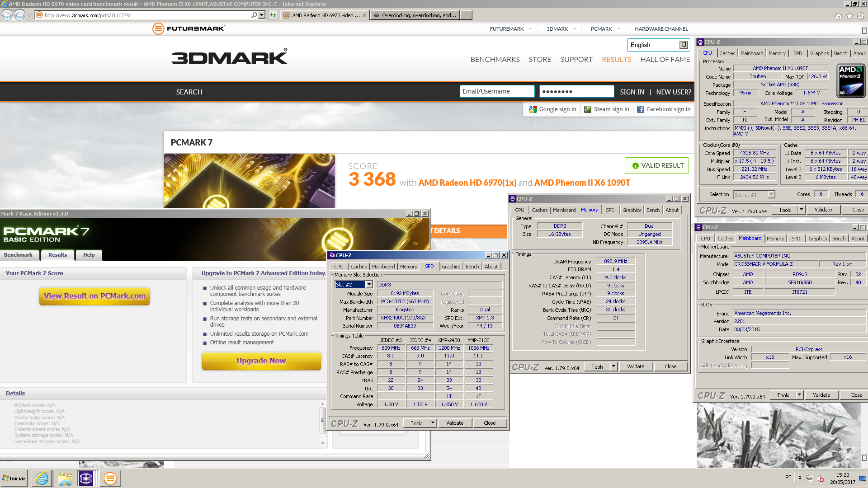Viewport: 868px width, 488px height.
Task: Click the 3DMARK logo
Action: coord(229,57)
